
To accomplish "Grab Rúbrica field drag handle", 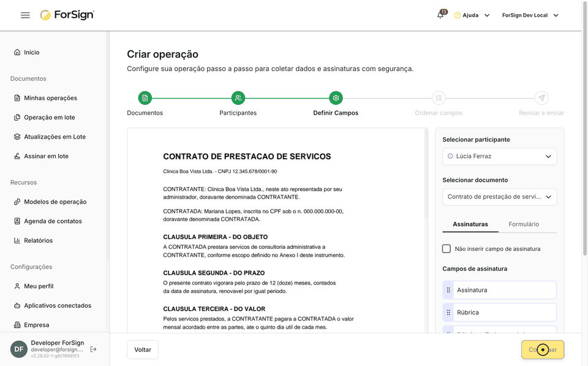I will tap(448, 312).
